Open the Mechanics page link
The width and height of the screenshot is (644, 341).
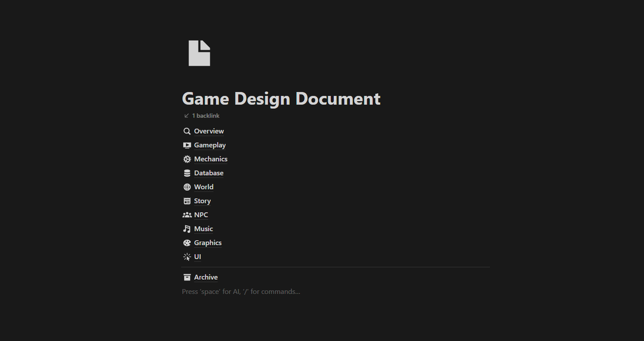[211, 159]
